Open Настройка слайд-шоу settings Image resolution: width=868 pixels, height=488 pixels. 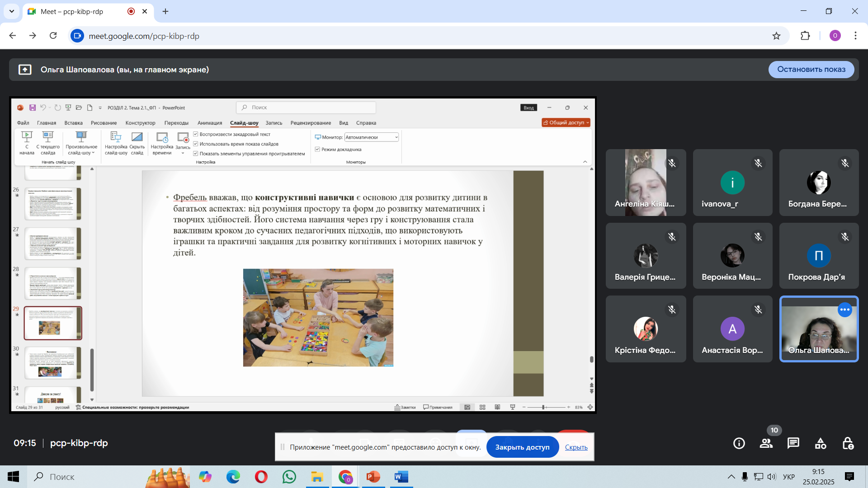pyautogui.click(x=116, y=143)
